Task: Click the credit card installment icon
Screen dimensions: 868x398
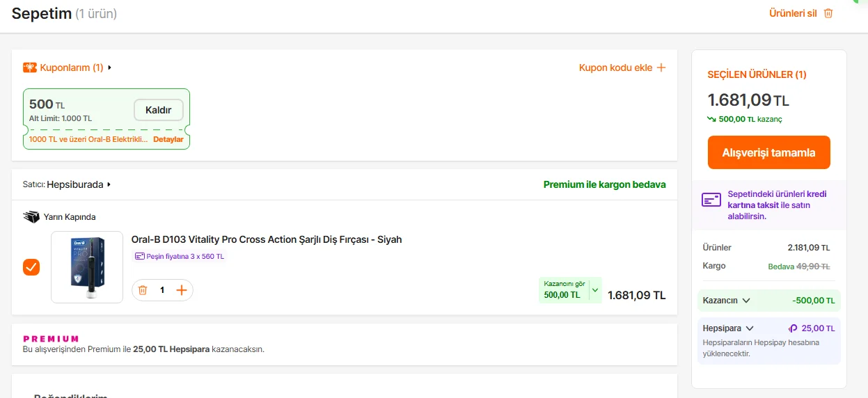Action: click(711, 200)
